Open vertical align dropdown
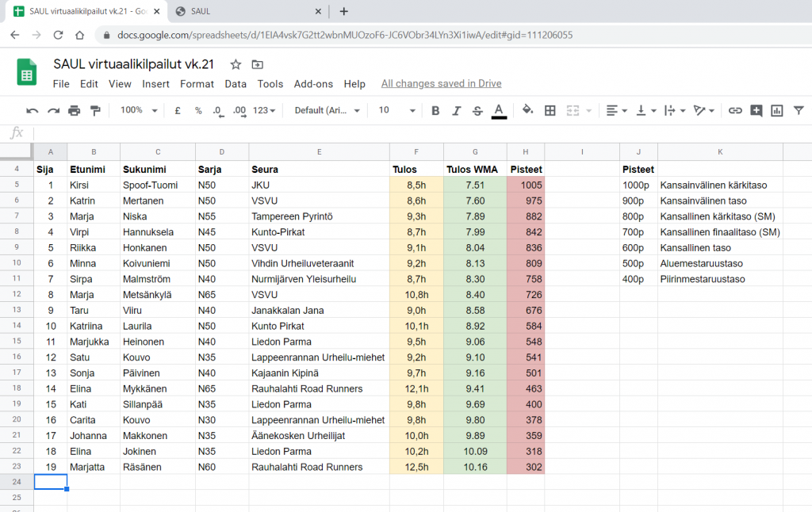The width and height of the screenshot is (812, 512). [645, 111]
